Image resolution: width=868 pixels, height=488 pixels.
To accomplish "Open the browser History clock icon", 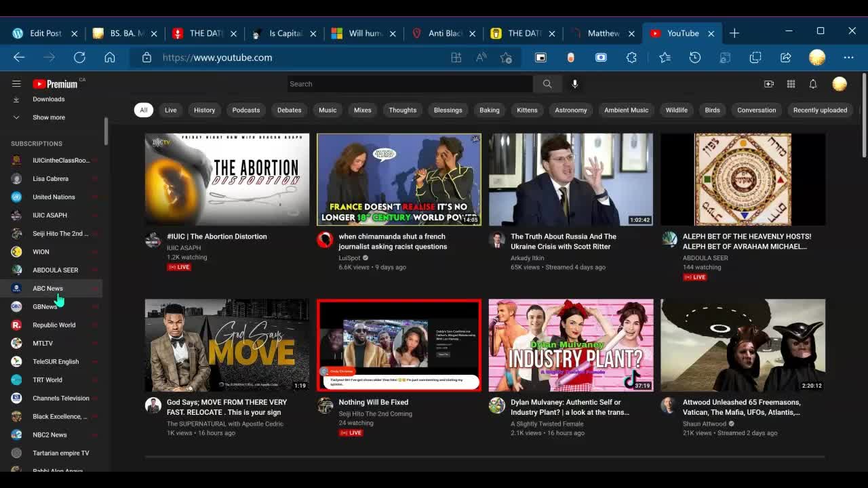I will (695, 58).
